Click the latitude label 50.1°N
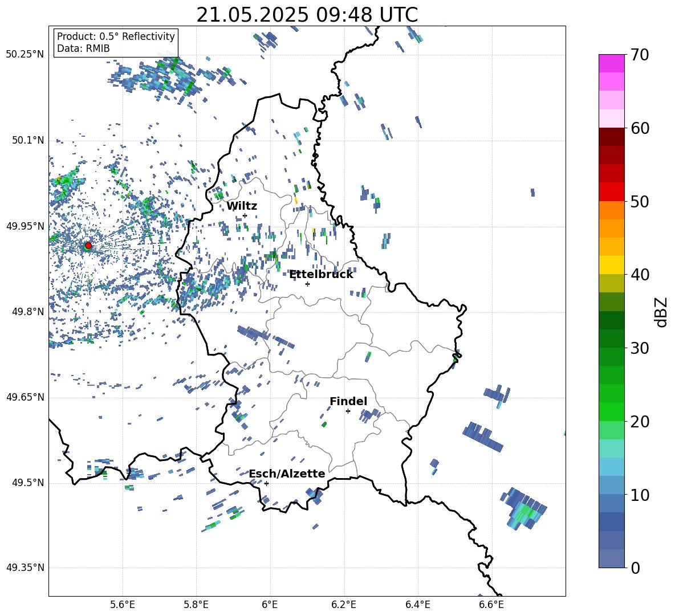Screen dimensions: 675x616 pyautogui.click(x=28, y=141)
